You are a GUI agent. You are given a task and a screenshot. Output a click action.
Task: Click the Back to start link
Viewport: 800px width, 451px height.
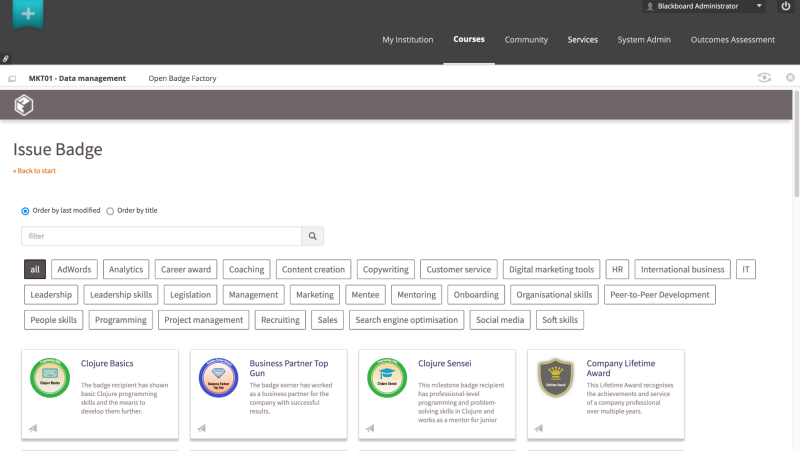(x=34, y=171)
